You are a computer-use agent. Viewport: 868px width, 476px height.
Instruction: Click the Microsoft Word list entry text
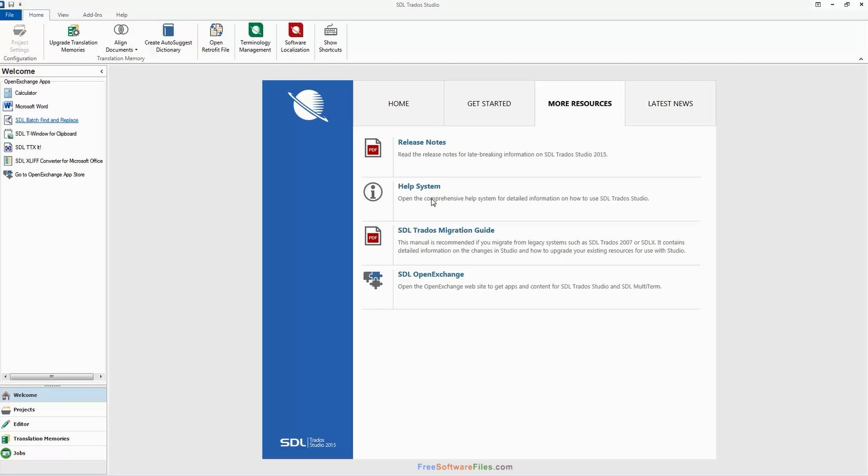point(31,107)
